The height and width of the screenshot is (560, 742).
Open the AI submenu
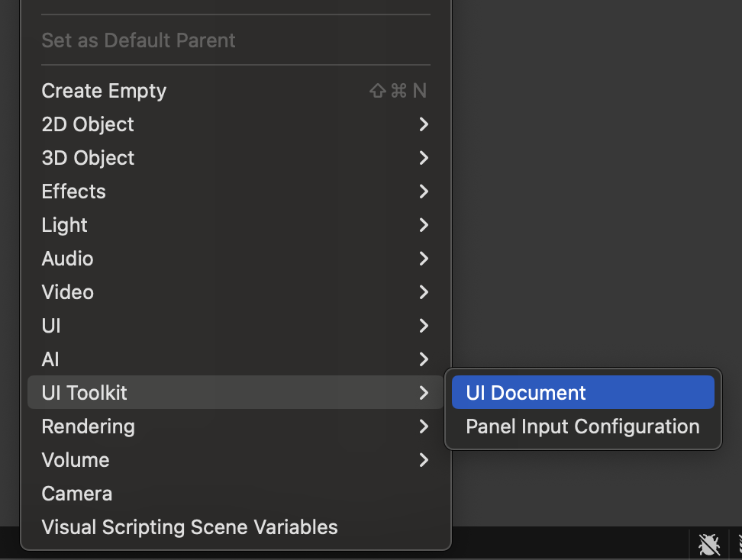click(x=50, y=359)
